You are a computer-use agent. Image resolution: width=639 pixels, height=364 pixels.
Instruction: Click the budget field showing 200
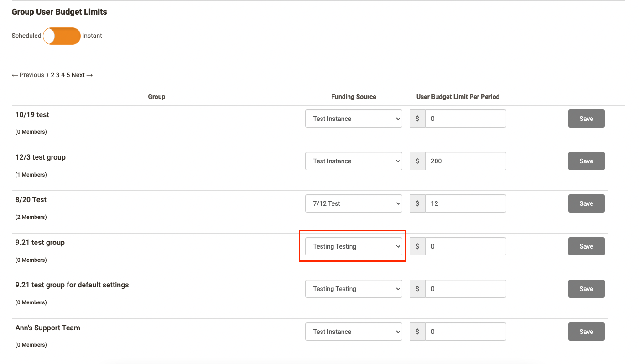[465, 161]
